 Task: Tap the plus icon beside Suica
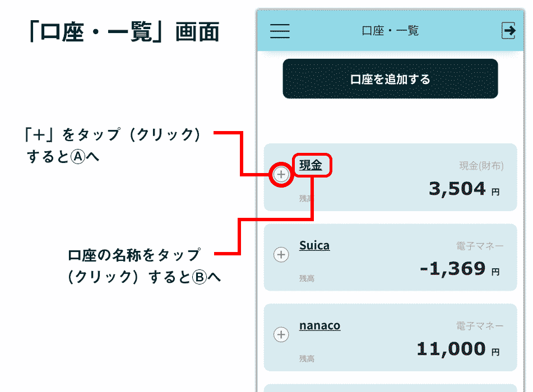(281, 254)
